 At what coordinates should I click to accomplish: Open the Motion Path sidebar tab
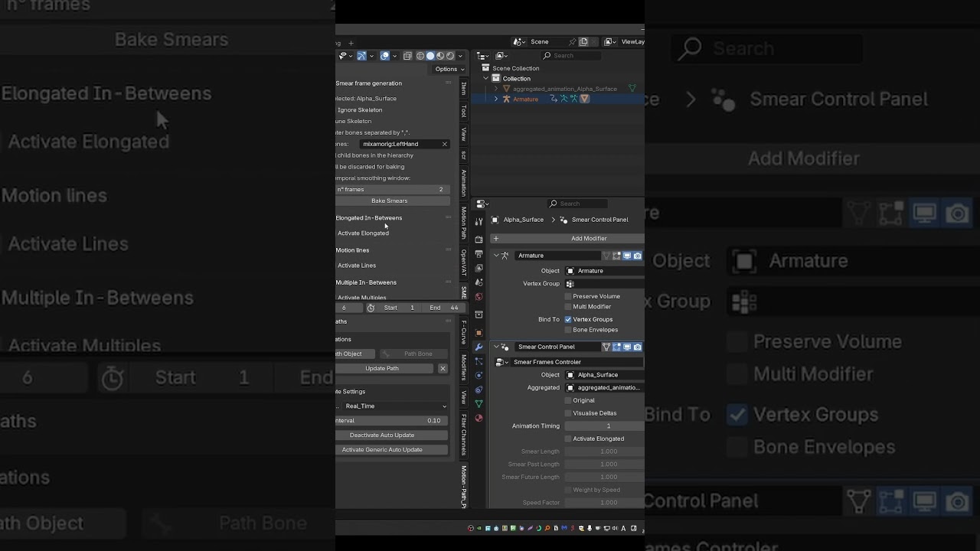click(x=463, y=223)
